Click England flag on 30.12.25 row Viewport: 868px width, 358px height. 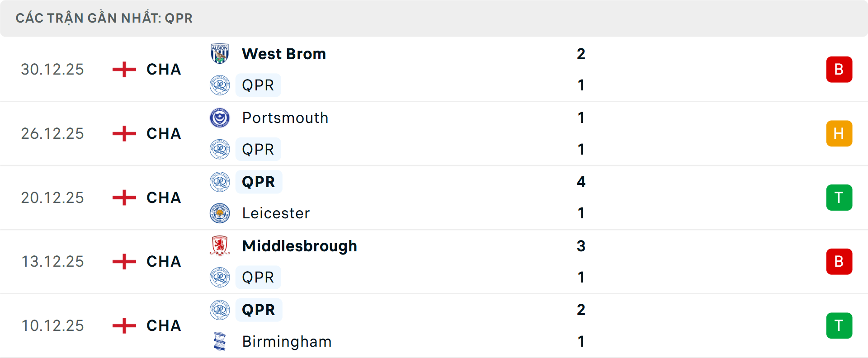[124, 70]
